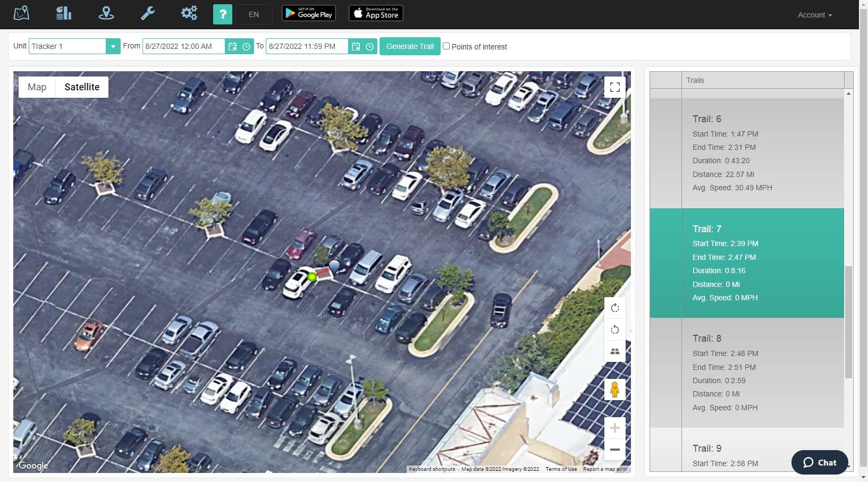Rotate the map counterclockwise
The image size is (868, 482).
615,330
